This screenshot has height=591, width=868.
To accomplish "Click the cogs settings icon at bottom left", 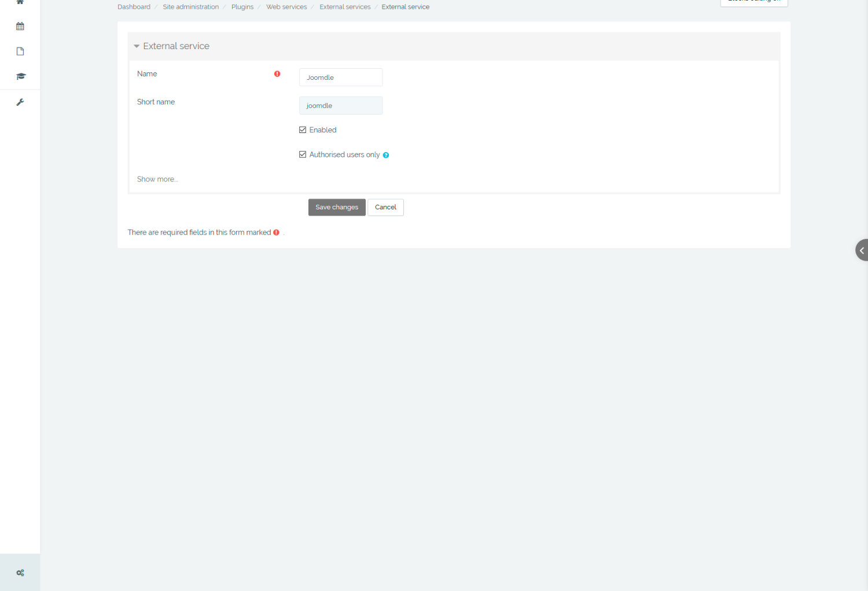I will (x=20, y=572).
